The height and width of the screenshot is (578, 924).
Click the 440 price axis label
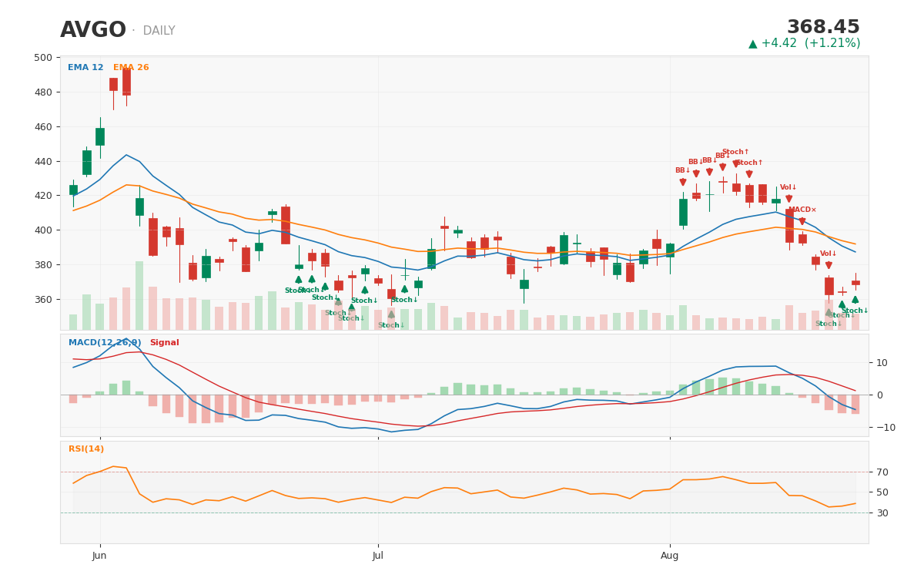coord(44,161)
